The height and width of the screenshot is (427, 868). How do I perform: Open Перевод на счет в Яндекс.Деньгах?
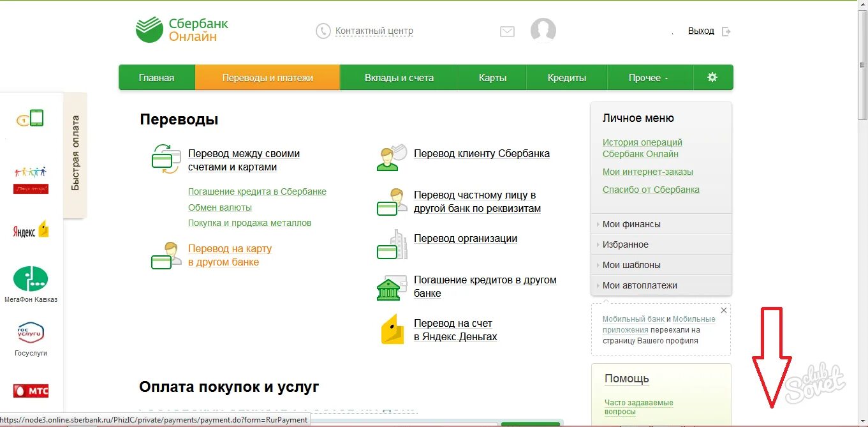click(x=455, y=330)
